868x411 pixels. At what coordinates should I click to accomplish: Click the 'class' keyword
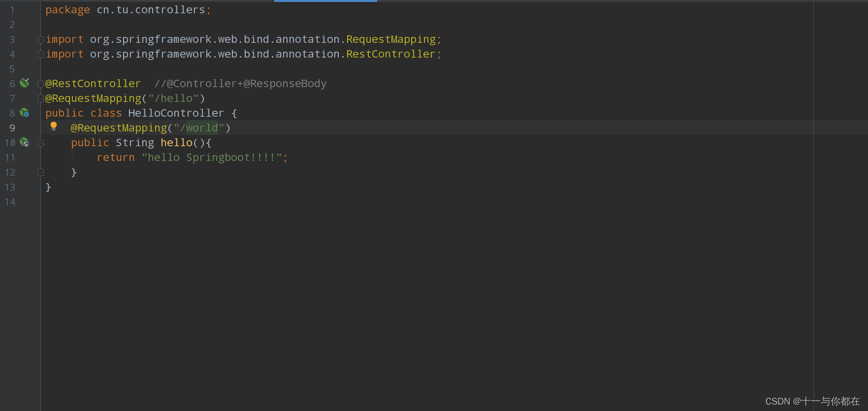click(x=106, y=113)
